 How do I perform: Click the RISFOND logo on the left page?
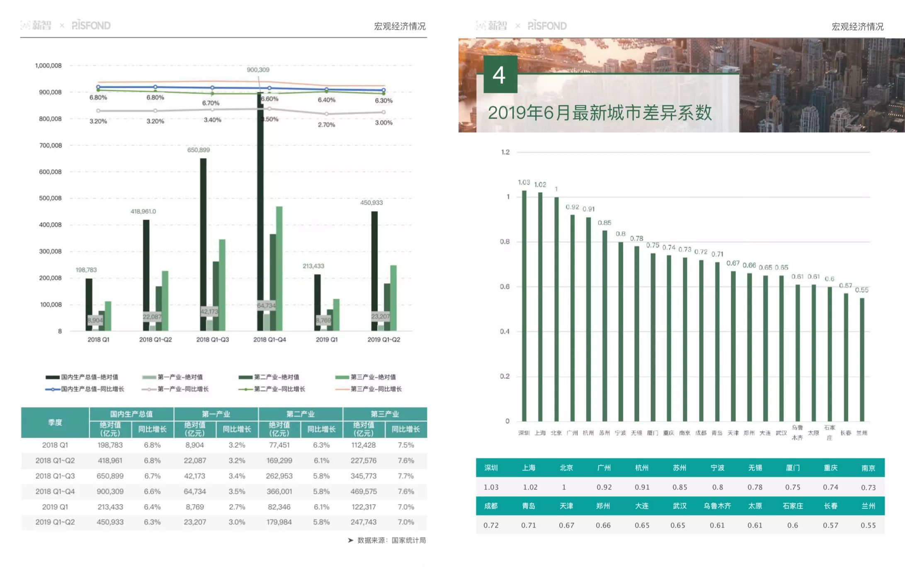pyautogui.click(x=91, y=26)
